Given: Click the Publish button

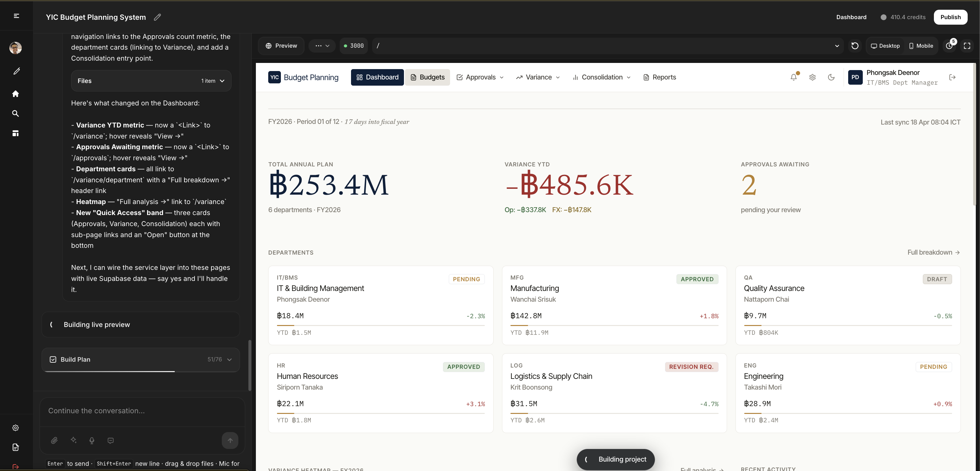Looking at the screenshot, I should pos(951,17).
